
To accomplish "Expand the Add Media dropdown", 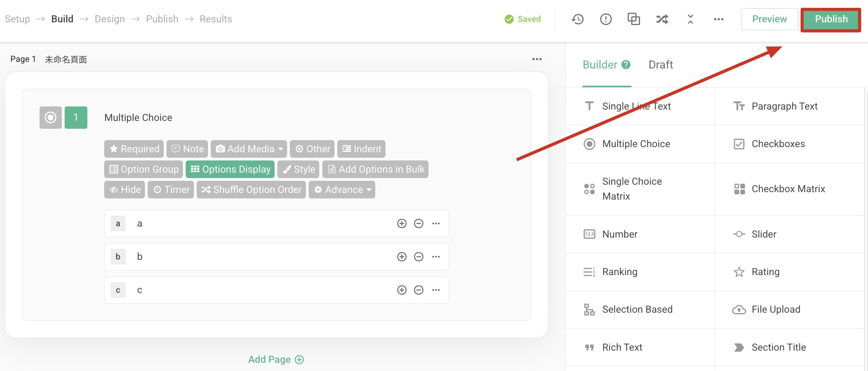I will point(249,149).
